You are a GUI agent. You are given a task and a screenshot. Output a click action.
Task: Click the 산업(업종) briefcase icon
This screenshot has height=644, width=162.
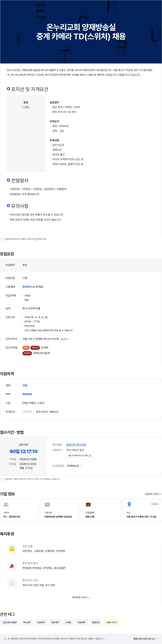88,505
